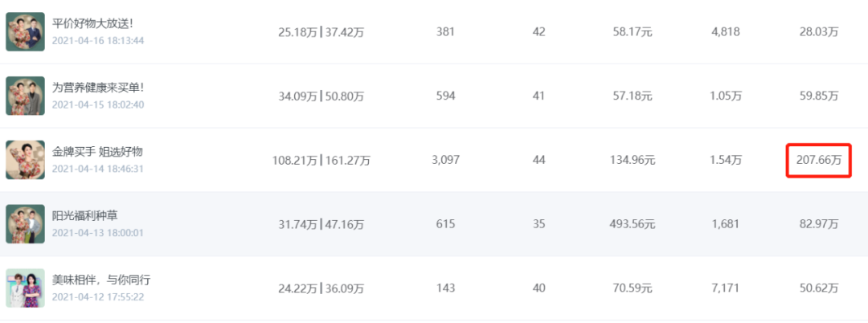Click thumbnail of 为营养健康来买单 livestream

click(25, 96)
